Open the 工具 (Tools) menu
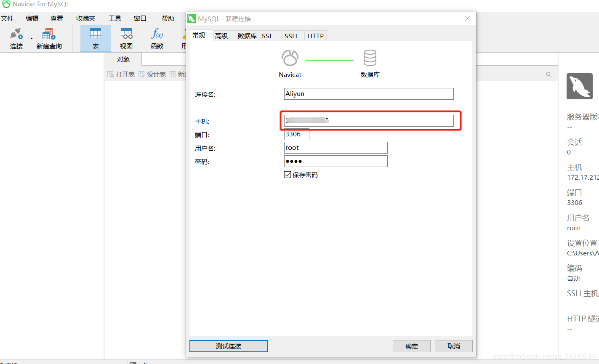This screenshot has width=599, height=364. pos(115,18)
